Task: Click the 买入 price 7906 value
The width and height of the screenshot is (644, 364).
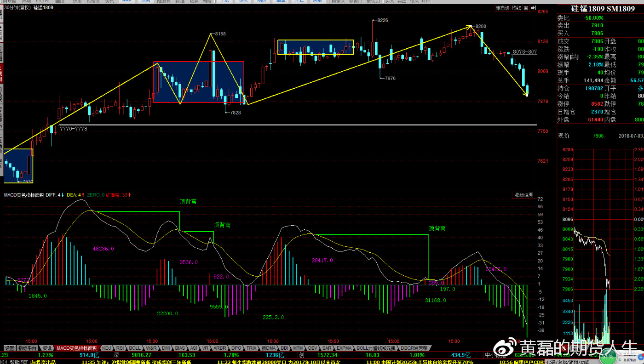Action: [597, 34]
